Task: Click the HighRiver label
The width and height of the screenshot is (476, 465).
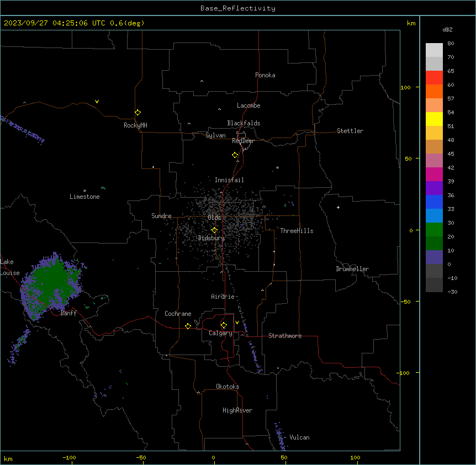Action: (237, 410)
